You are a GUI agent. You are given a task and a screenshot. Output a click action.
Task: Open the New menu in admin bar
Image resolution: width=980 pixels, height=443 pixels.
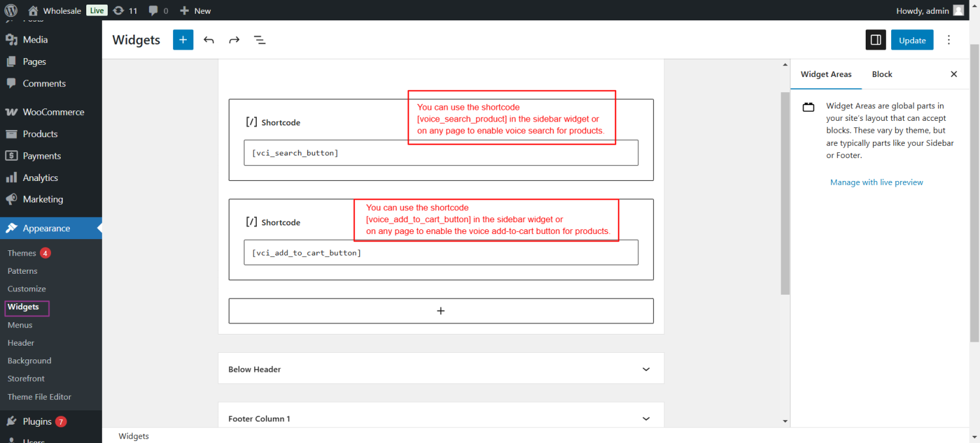click(194, 10)
